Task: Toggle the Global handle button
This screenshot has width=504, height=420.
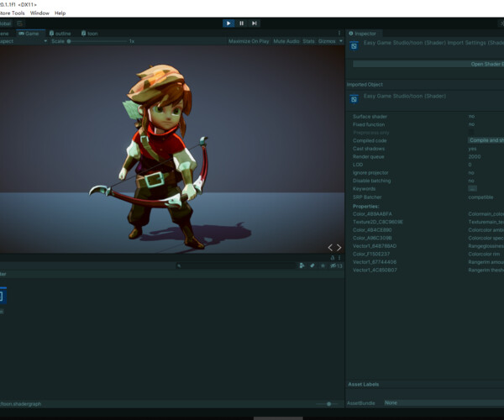Action: point(6,24)
